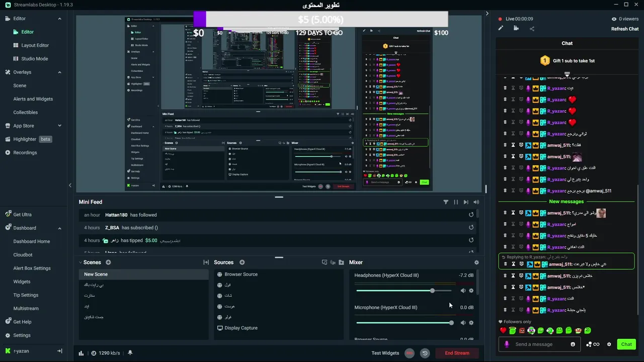Open chat settings gear icon
This screenshot has width=644, height=362.
tap(609, 344)
